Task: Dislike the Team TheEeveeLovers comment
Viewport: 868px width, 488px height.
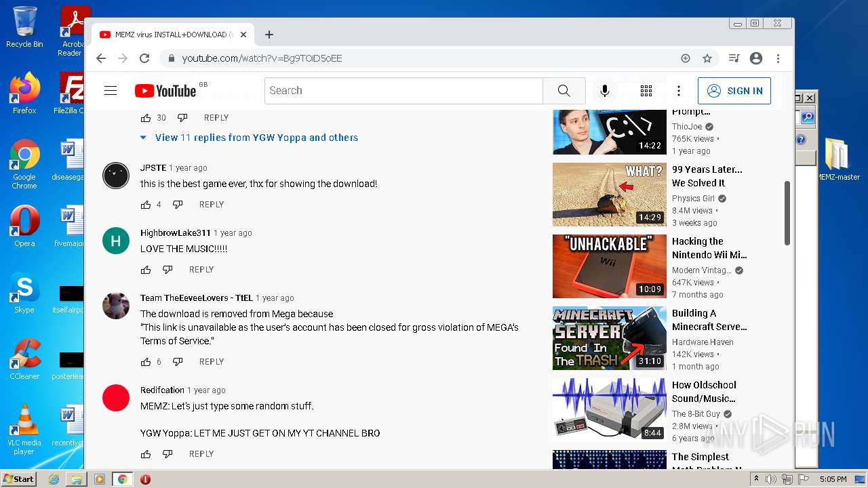Action: pos(178,362)
